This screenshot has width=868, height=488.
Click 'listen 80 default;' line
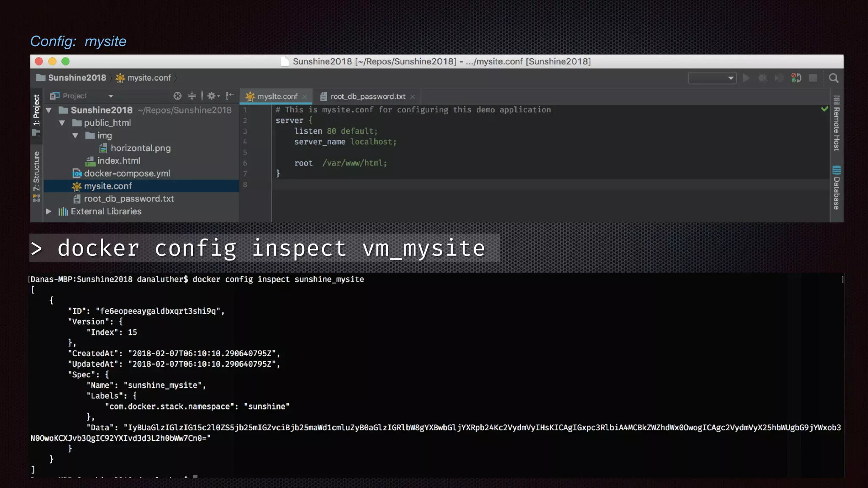tap(336, 131)
